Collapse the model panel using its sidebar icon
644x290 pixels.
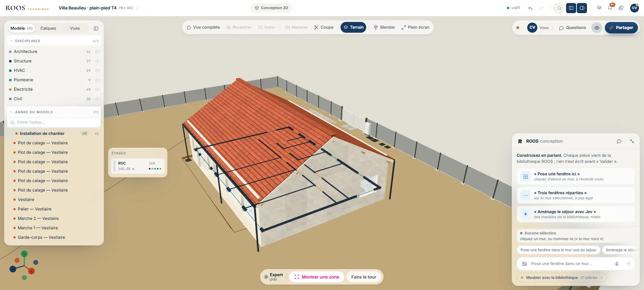(x=96, y=28)
